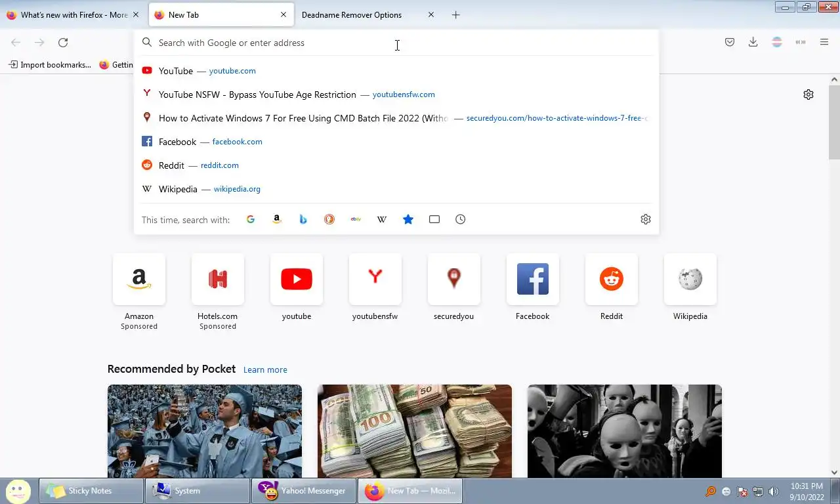The image size is (840, 504).
Task: Open masked figures Pocket story
Action: (625, 431)
